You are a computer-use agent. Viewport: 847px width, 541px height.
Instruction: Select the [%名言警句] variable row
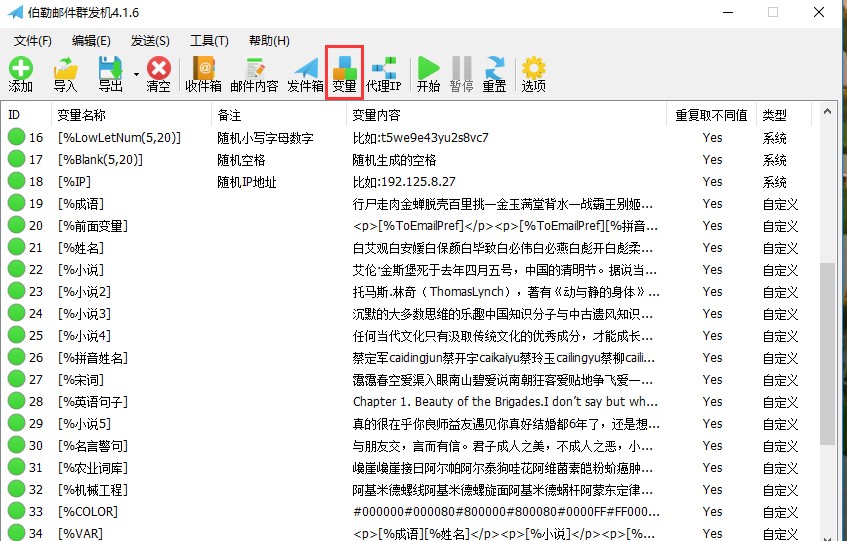[406, 446]
